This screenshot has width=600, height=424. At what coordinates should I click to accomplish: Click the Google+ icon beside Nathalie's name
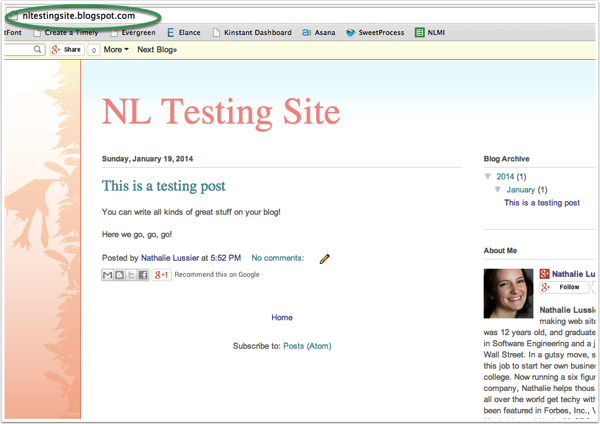[x=544, y=274]
